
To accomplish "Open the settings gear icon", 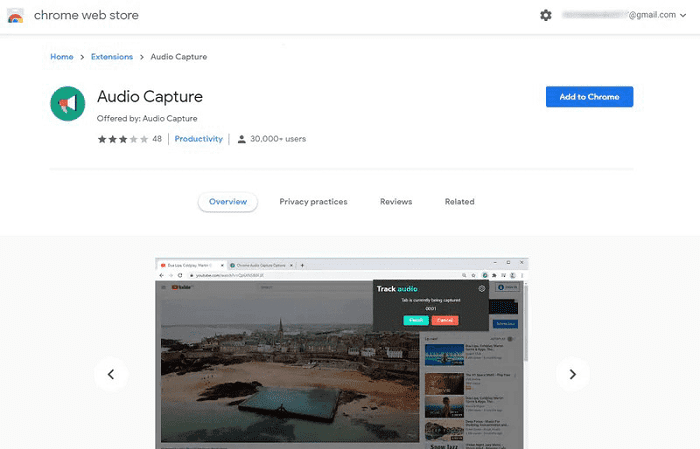I will click(546, 15).
